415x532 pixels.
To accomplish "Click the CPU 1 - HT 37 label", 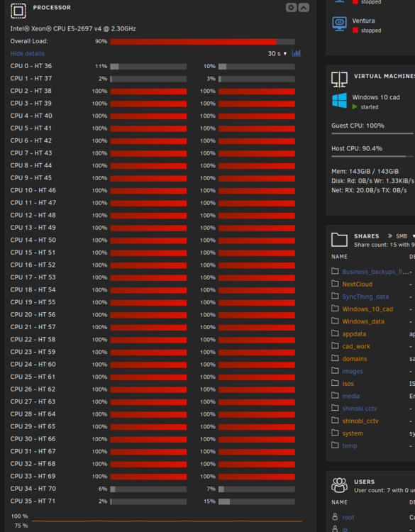I will point(31,78).
